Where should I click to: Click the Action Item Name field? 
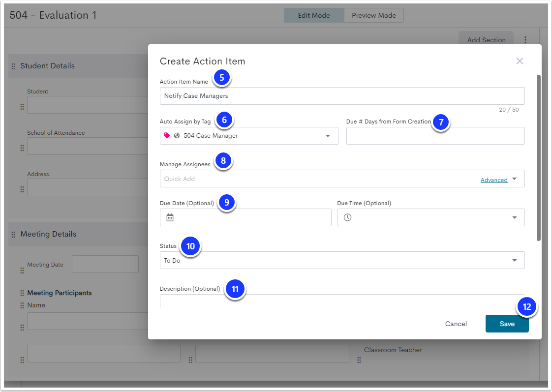(x=342, y=96)
